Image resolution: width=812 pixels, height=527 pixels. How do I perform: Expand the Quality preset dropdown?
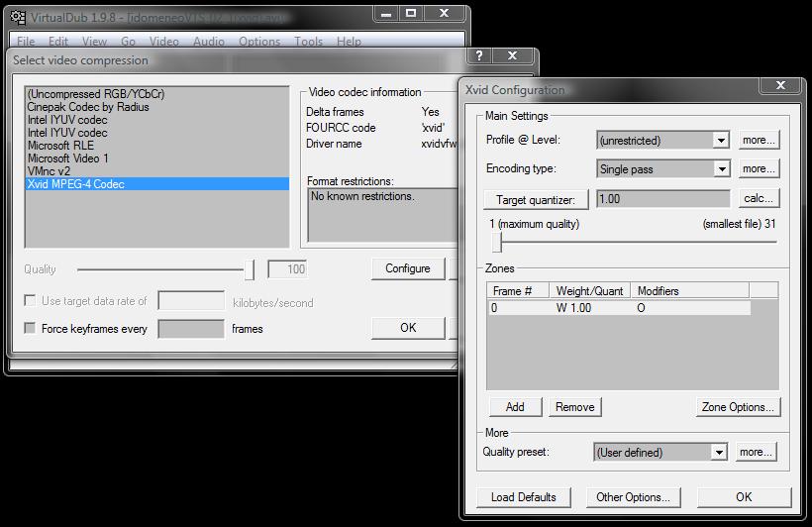[719, 452]
